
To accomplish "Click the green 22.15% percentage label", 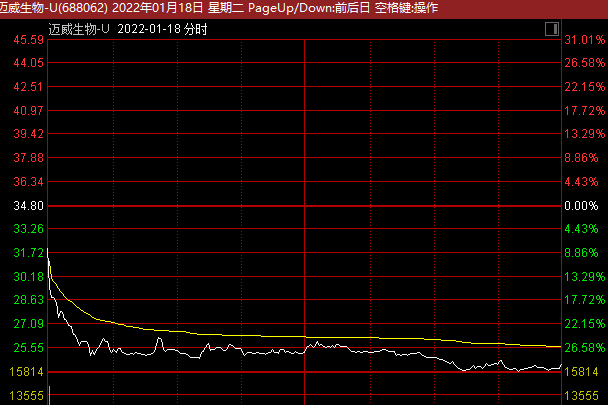I will (585, 324).
